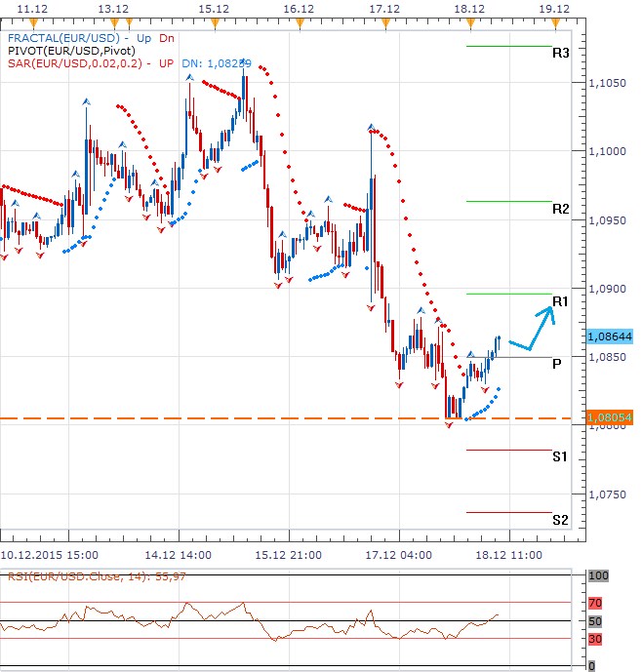Click the R2 pivot resistance label
Image resolution: width=642 pixels, height=672 pixels.
560,209
